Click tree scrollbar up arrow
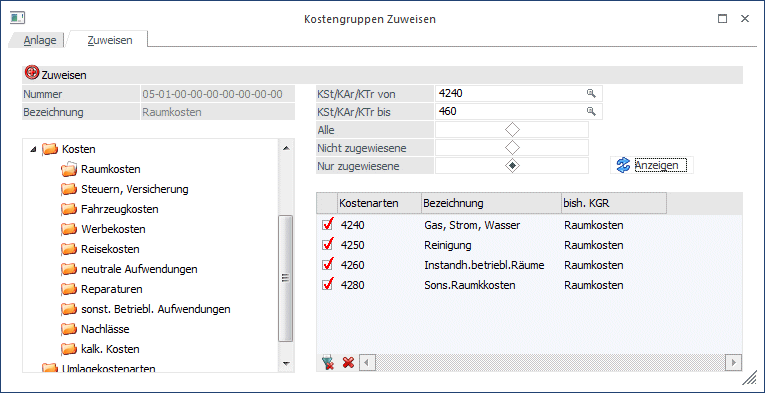Image resolution: width=765 pixels, height=393 pixels. coord(286,148)
